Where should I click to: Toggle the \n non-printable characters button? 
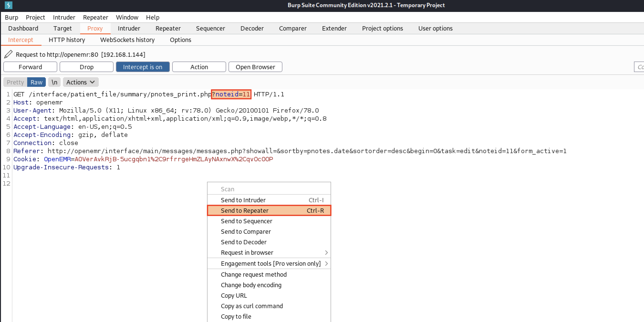[54, 82]
